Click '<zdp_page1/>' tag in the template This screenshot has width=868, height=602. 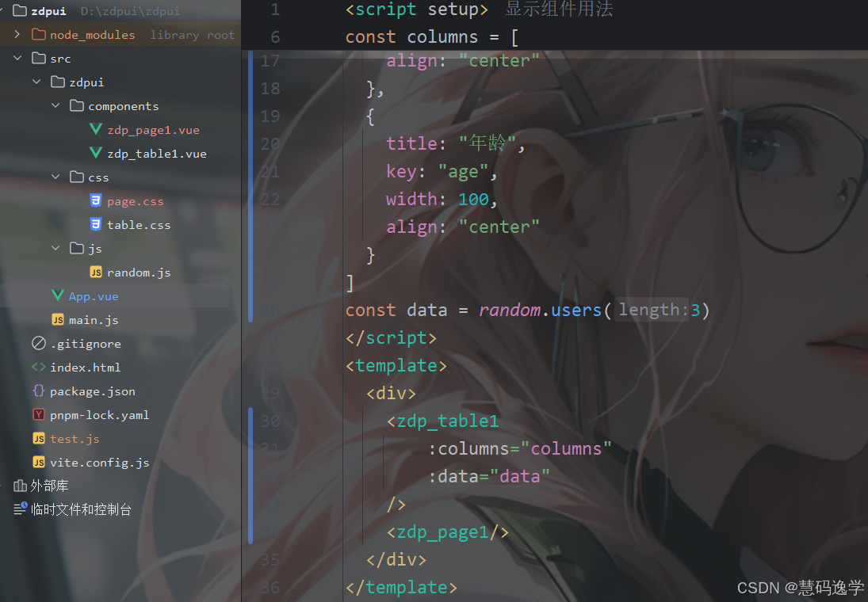point(447,532)
